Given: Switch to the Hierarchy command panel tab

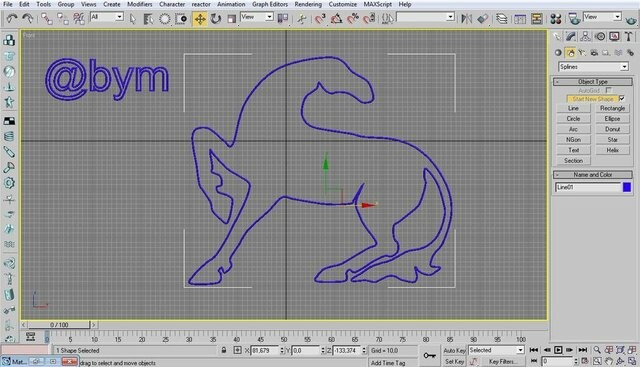Looking at the screenshot, I should click(585, 37).
